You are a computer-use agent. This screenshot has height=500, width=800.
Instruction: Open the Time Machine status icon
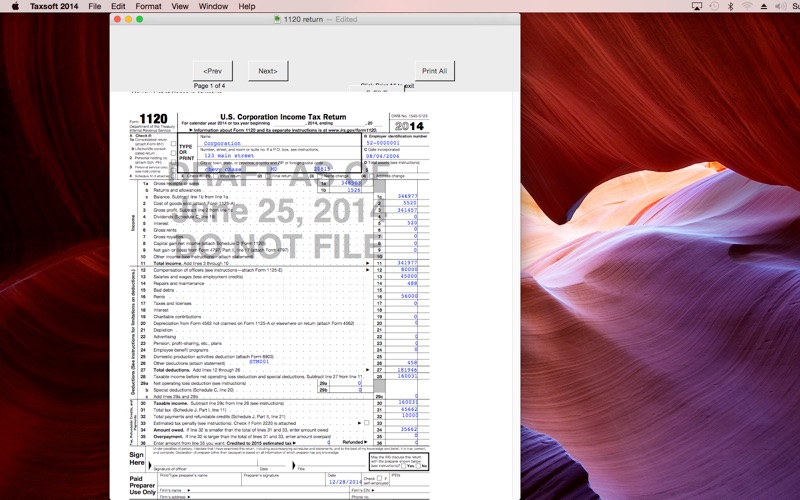click(x=714, y=6)
